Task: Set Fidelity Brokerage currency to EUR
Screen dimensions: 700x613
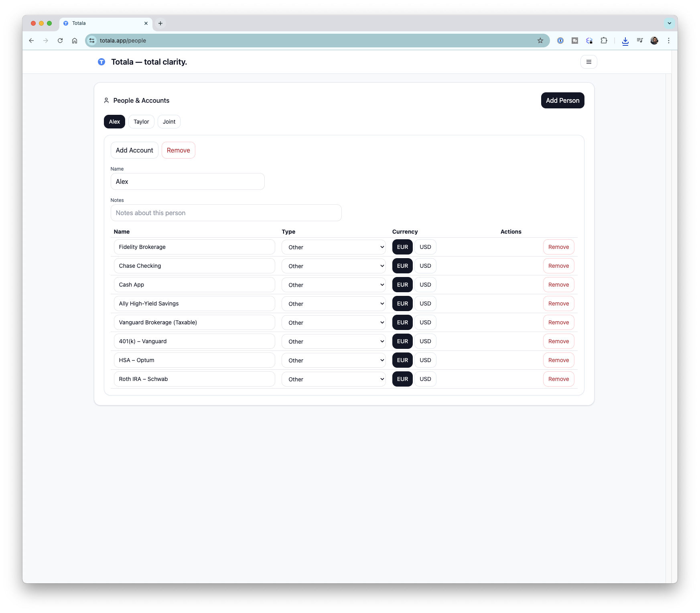Action: (x=402, y=247)
